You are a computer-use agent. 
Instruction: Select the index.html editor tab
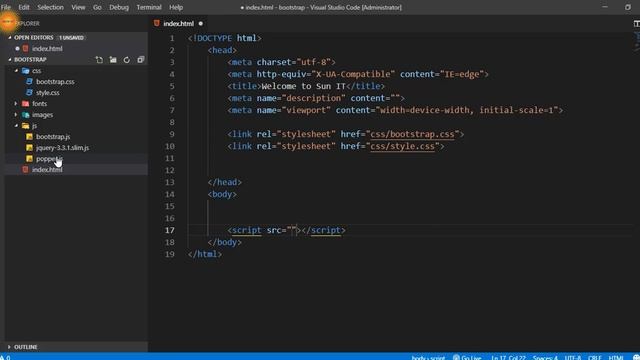[x=178, y=24]
